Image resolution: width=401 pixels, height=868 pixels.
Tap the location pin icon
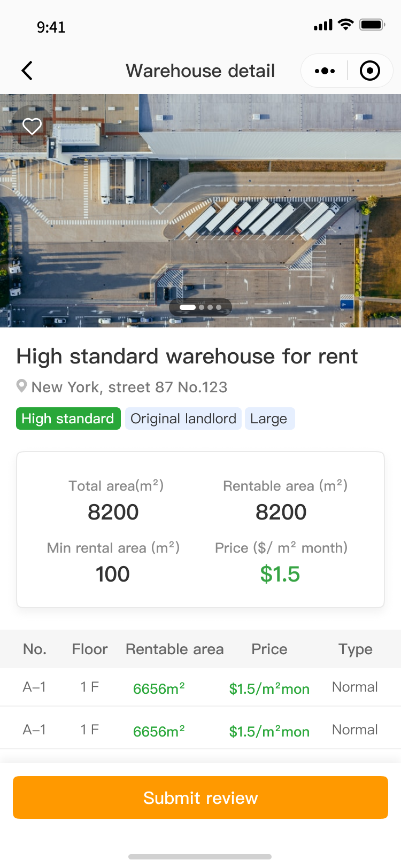pos(21,386)
